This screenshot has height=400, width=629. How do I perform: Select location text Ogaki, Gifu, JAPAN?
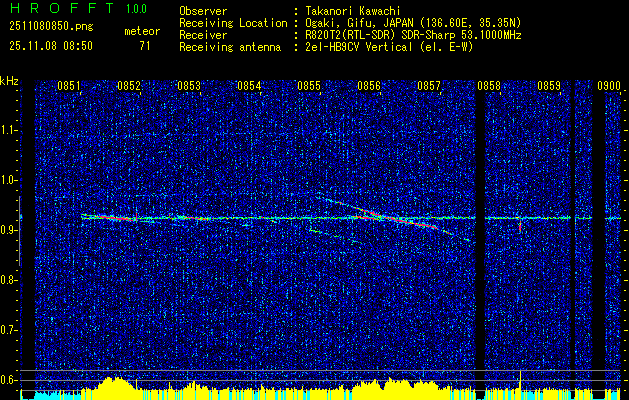pos(358,23)
